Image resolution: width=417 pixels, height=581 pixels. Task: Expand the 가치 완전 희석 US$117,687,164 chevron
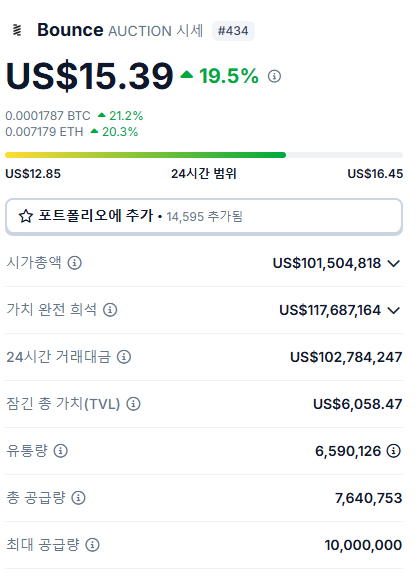pos(394,310)
